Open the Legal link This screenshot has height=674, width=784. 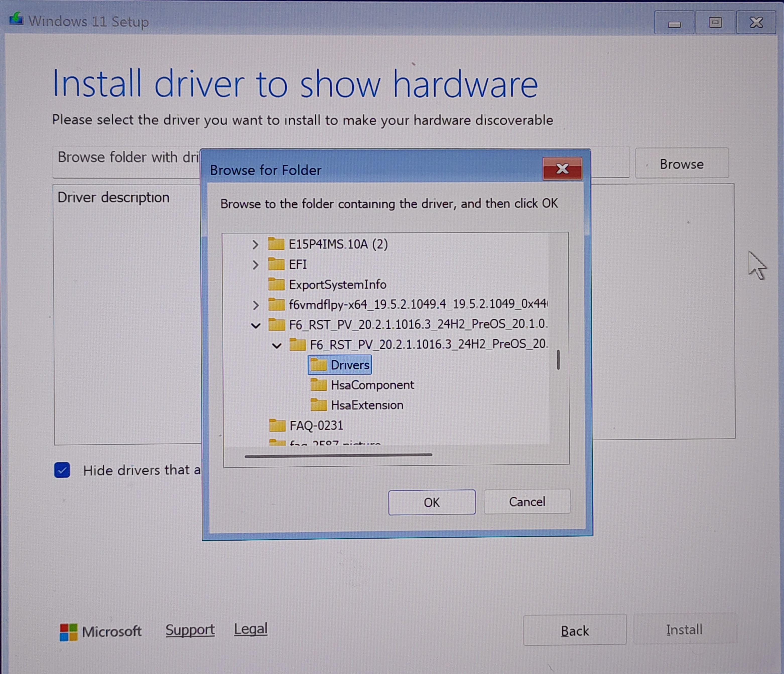[250, 629]
